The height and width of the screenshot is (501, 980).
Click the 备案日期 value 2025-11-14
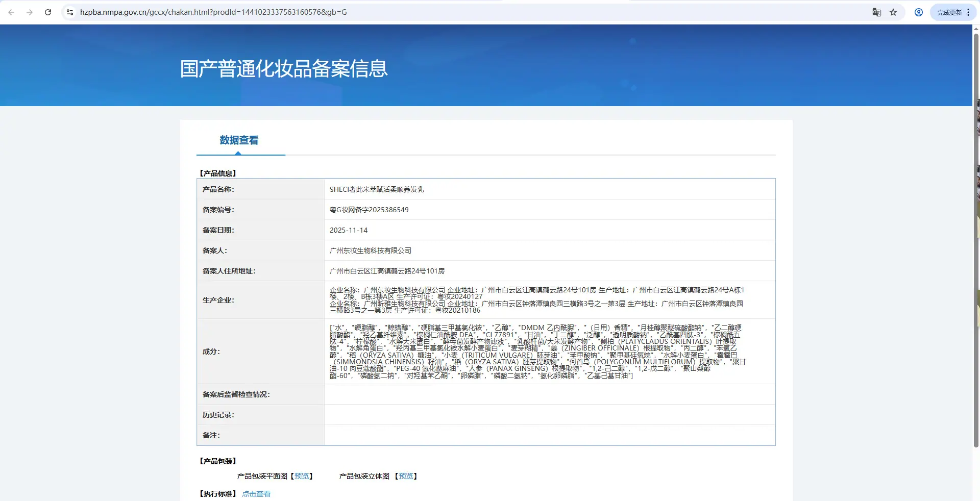coord(349,230)
